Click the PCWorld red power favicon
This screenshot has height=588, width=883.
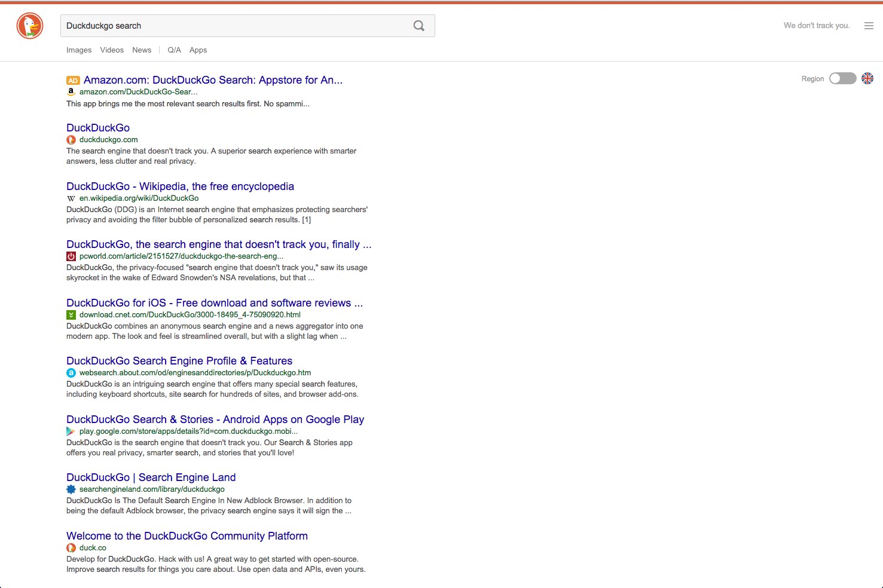pos(71,256)
